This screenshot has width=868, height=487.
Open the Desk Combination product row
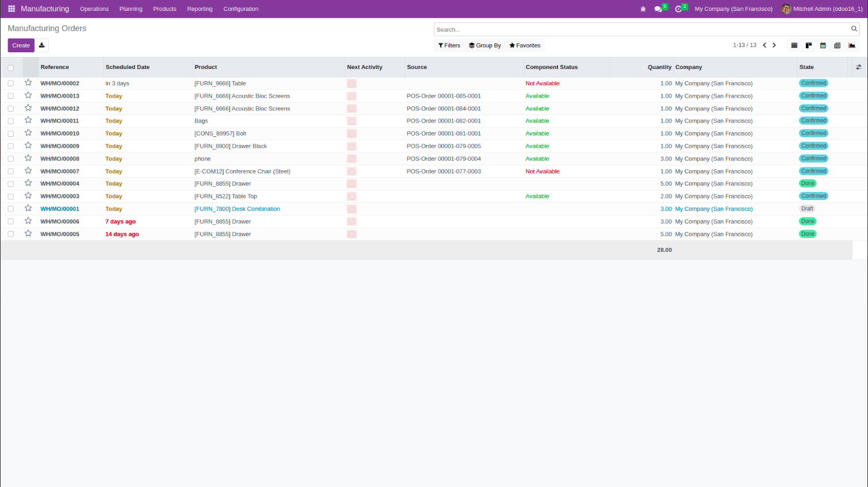(237, 209)
